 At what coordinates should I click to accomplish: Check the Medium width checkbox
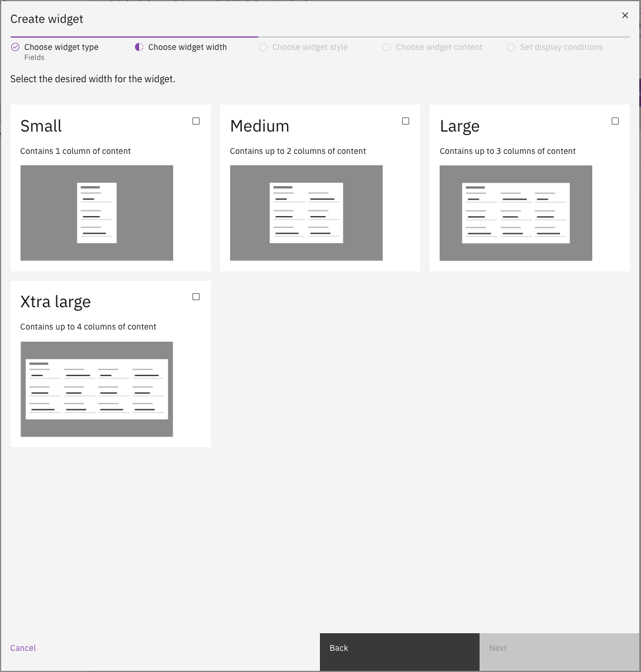[x=406, y=121]
